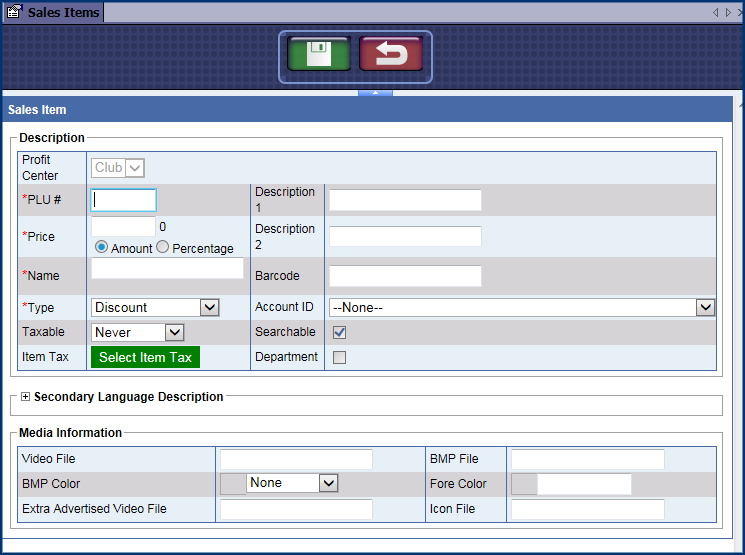Click the green floppy disk Save icon
The image size is (745, 555).
[x=318, y=54]
